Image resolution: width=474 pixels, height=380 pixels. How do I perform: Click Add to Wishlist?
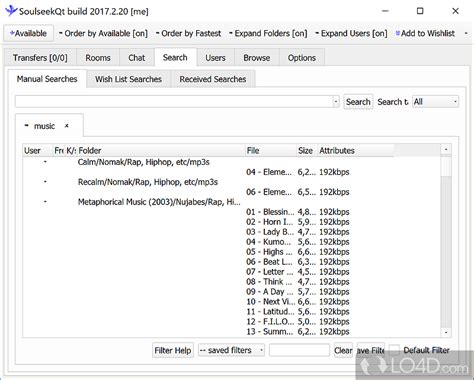(425, 33)
